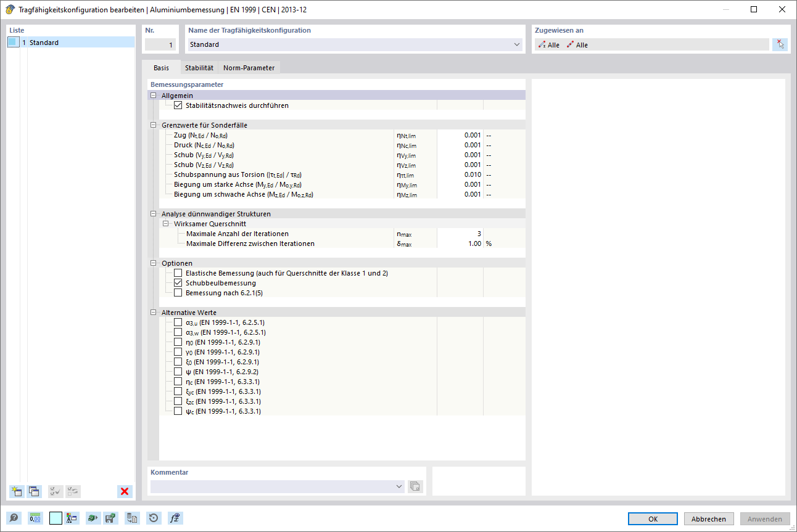
Task: Click the pick-object cursor icon by Zugewiesen an
Action: pos(780,44)
